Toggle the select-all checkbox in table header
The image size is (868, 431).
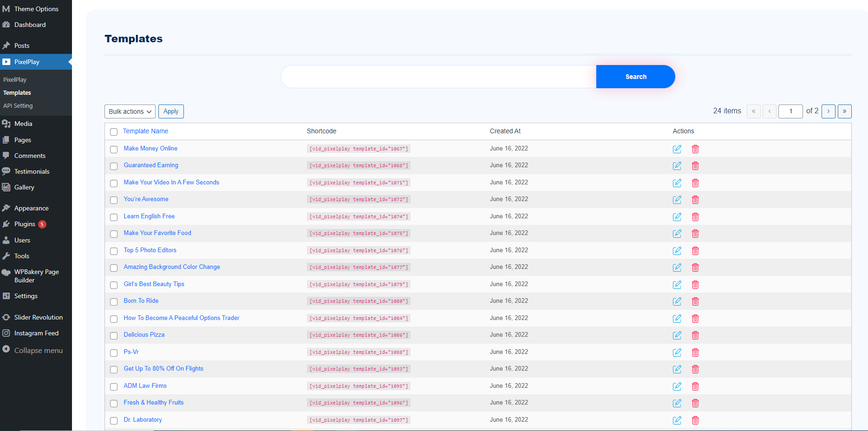point(114,132)
